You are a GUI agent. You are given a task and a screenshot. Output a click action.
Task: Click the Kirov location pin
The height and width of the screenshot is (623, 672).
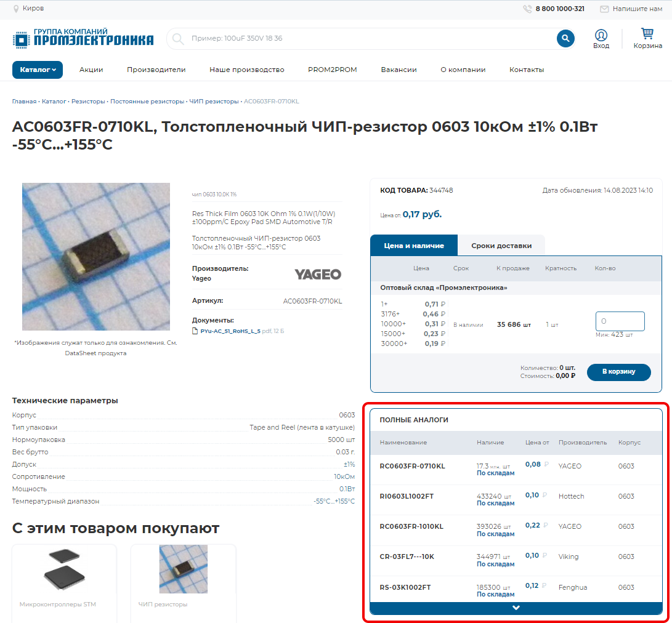[x=16, y=9]
